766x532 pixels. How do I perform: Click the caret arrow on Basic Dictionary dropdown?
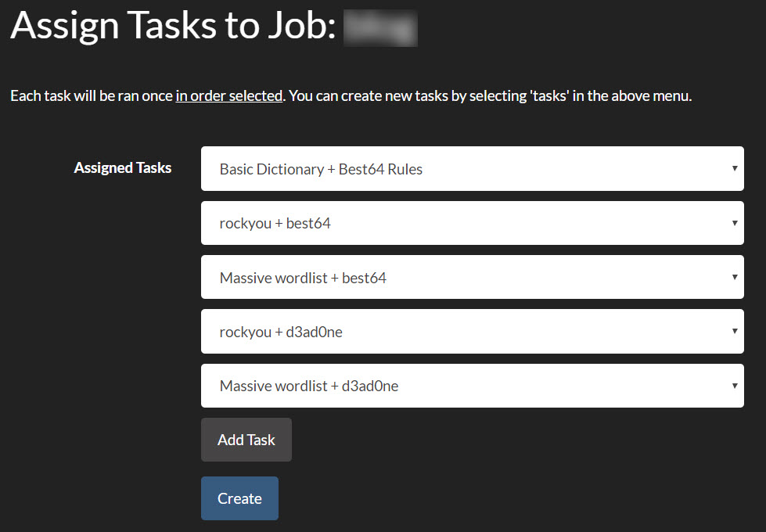point(734,168)
